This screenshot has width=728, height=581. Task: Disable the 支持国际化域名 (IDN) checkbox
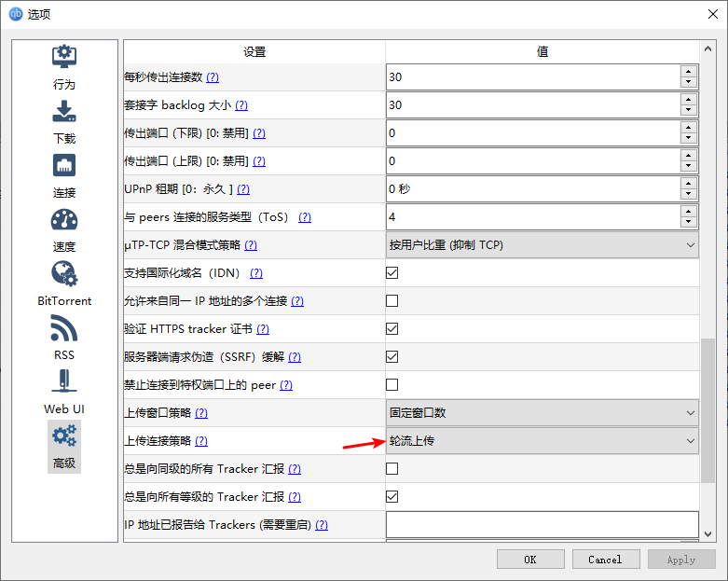point(392,273)
